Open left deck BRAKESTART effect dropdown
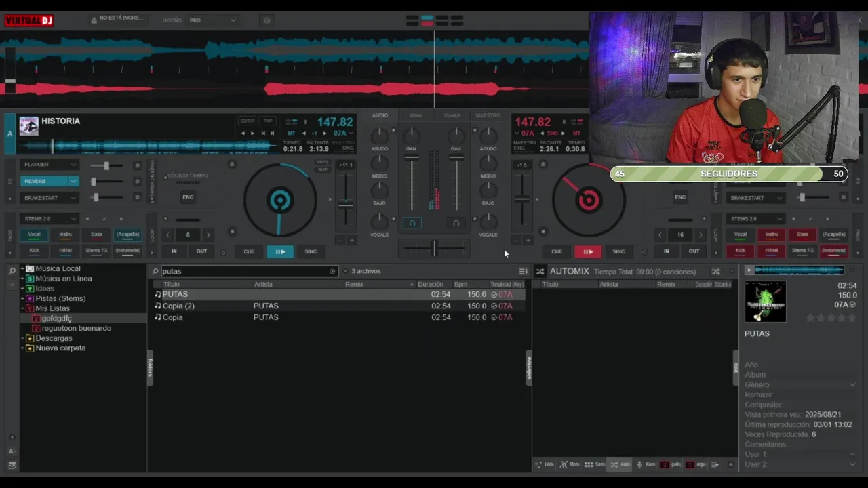This screenshot has width=868, height=488. [x=50, y=198]
